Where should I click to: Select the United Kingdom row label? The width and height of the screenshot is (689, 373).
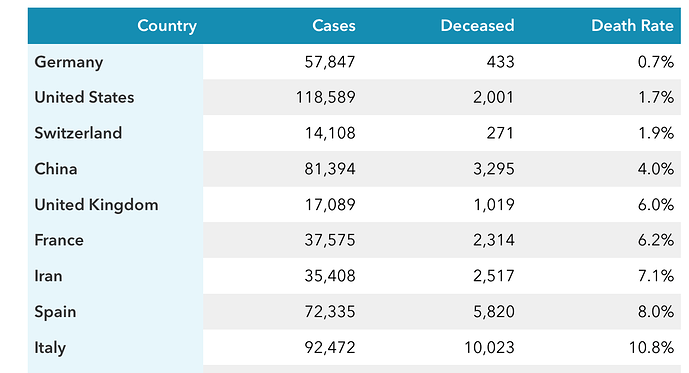pyautogui.click(x=96, y=205)
